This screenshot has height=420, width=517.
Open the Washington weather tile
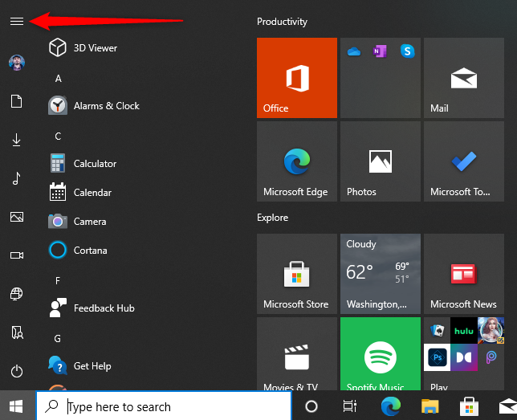point(381,274)
